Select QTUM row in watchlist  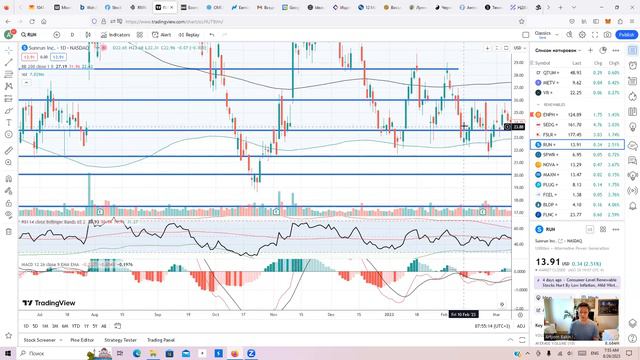(578, 73)
